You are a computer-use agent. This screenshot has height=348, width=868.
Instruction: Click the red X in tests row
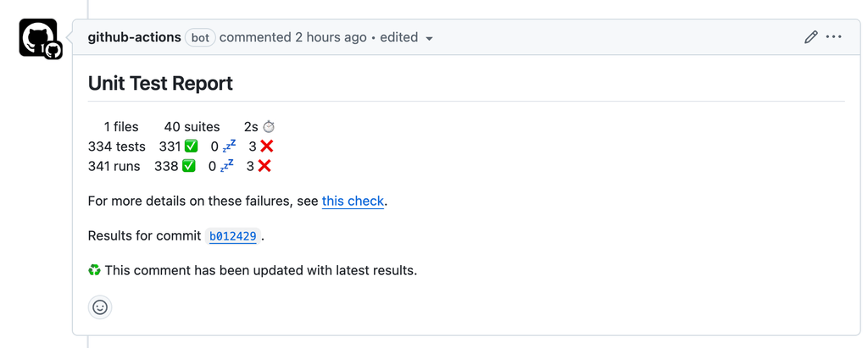(x=267, y=146)
